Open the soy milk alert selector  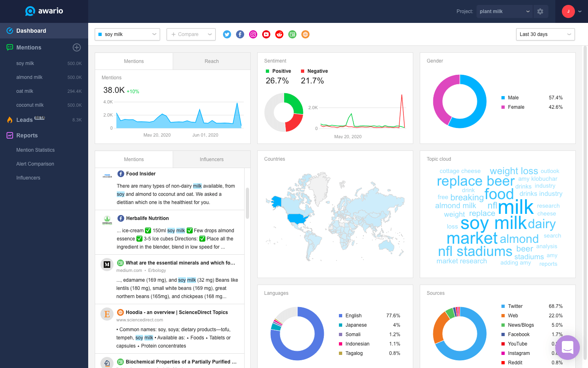click(127, 34)
